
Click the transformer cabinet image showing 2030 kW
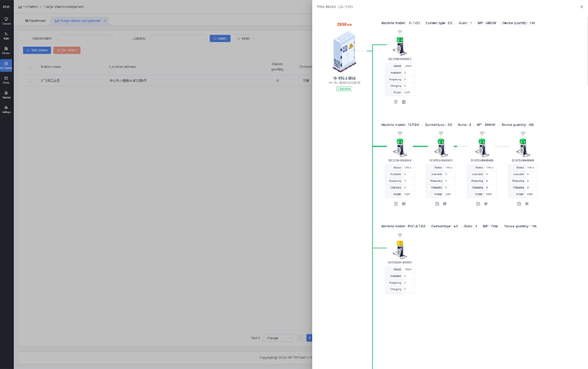click(x=345, y=51)
